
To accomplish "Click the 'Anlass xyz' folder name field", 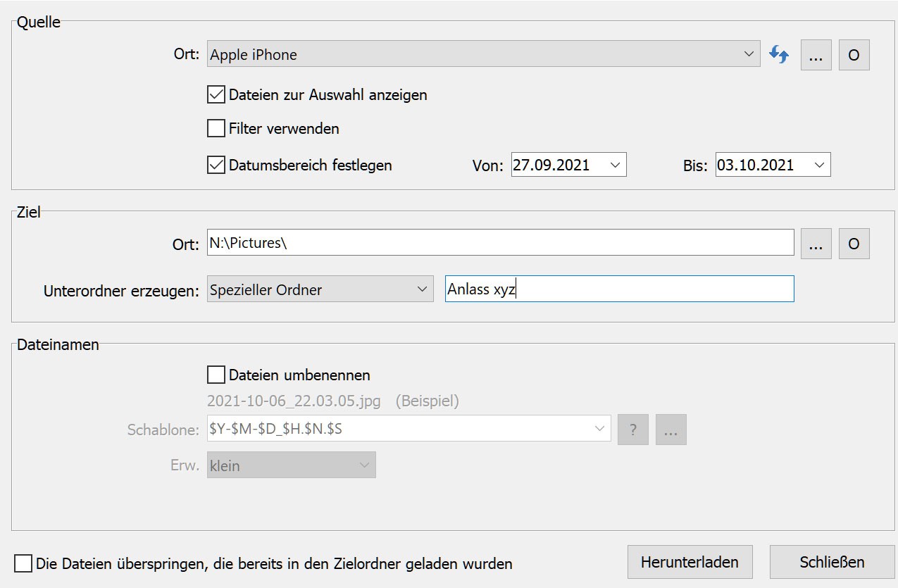I will 619,289.
